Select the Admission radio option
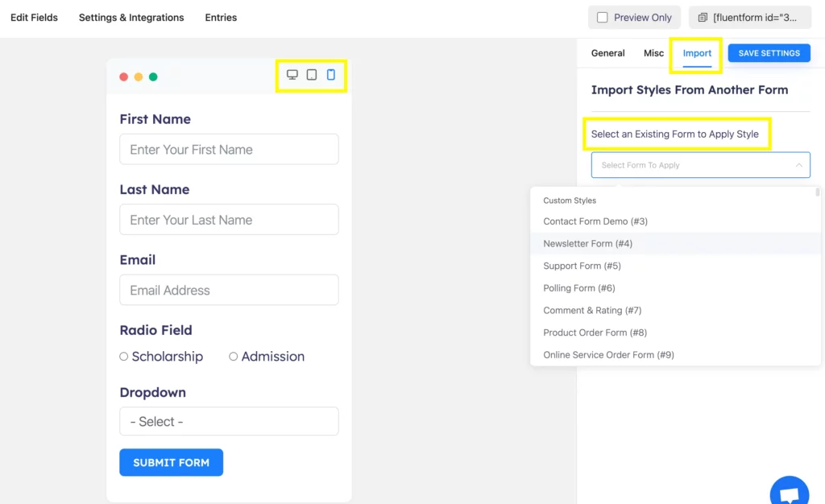Screen dimensions: 825x504 coord(234,357)
